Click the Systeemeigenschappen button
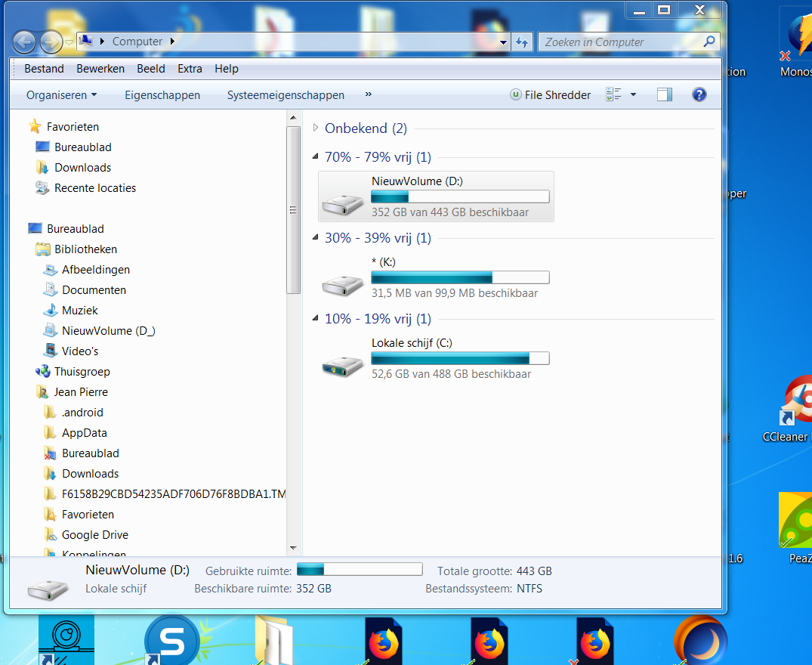812x665 pixels. tap(286, 95)
